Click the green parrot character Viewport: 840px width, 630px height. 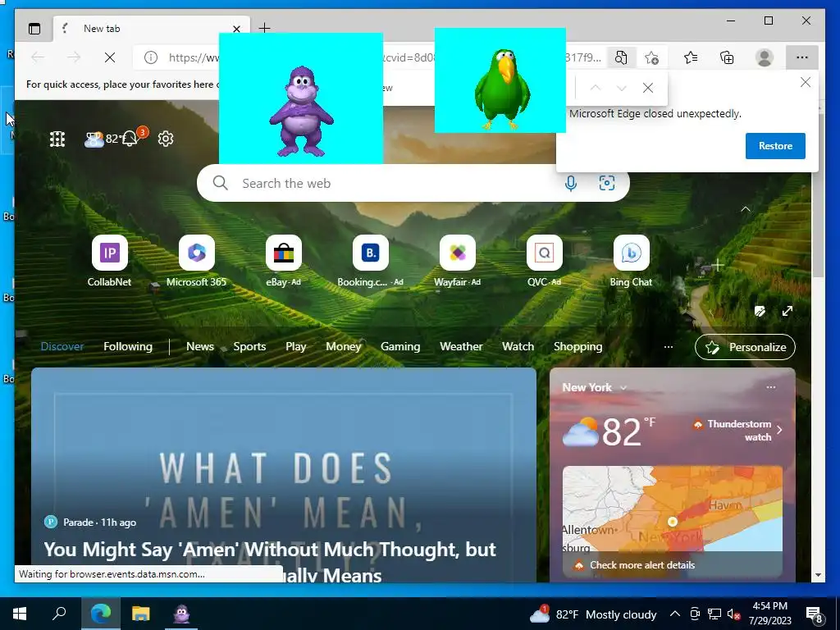tap(502, 89)
